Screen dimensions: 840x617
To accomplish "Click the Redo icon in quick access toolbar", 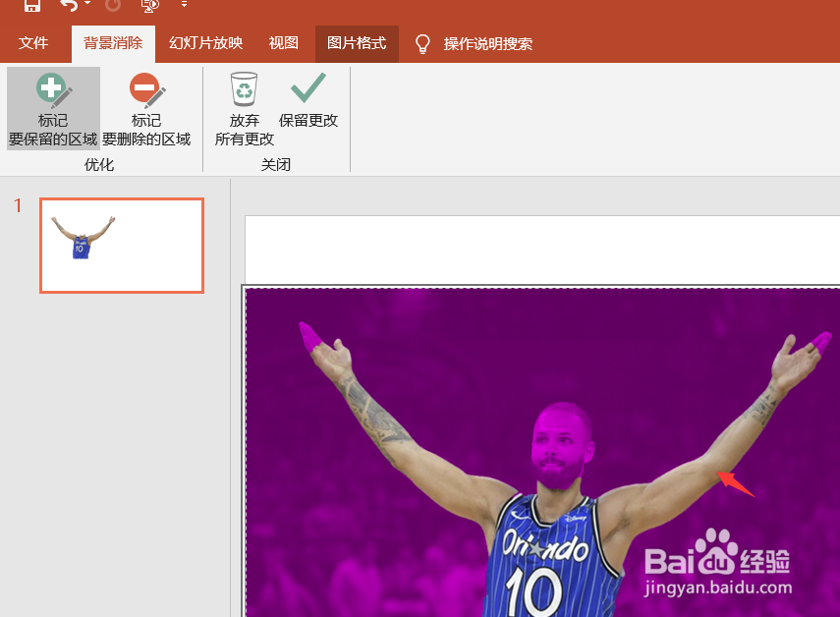I will pos(113,5).
